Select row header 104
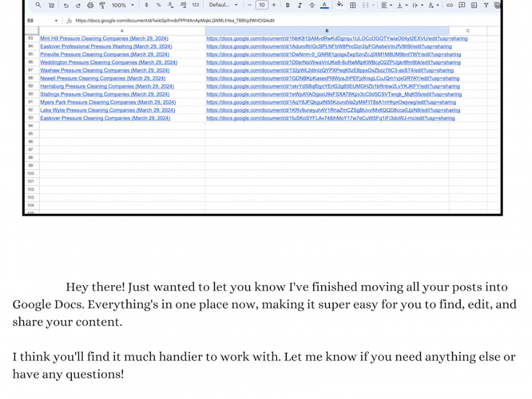Image resolution: width=532 pixels, height=399 pixels. tap(31, 205)
